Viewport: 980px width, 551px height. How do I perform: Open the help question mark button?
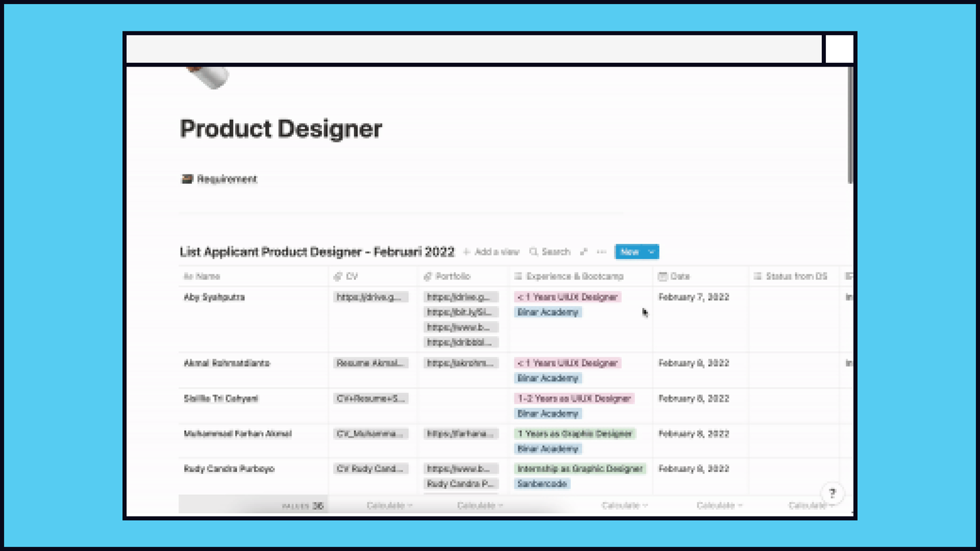832,493
